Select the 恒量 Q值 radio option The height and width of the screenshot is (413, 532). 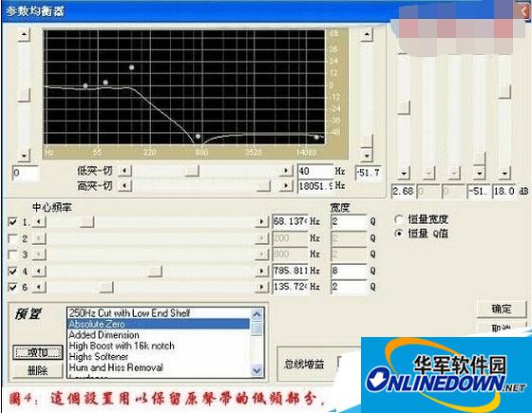click(x=399, y=234)
